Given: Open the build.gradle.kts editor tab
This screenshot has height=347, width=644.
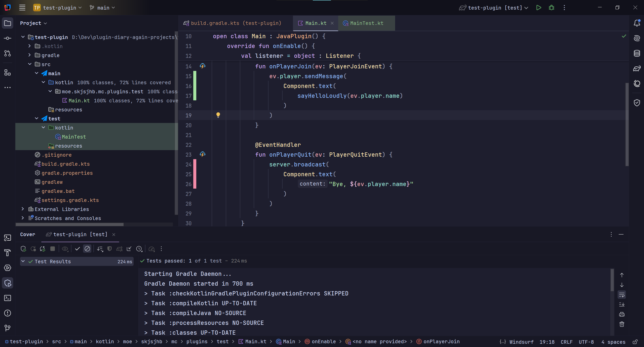Looking at the screenshot, I should (236, 23).
